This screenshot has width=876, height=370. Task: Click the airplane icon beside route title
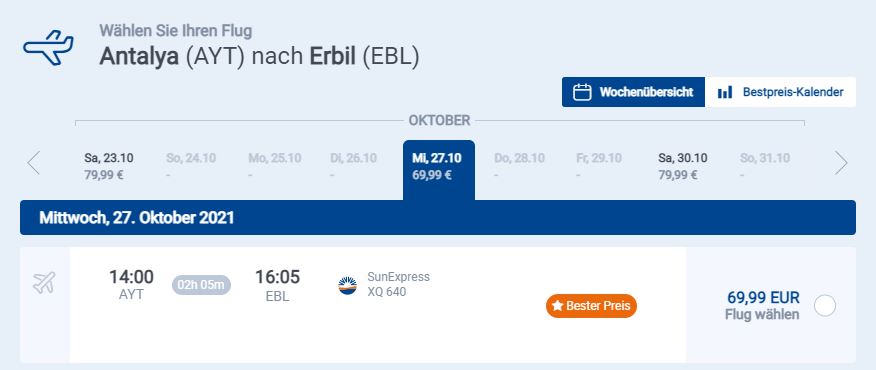[x=48, y=48]
